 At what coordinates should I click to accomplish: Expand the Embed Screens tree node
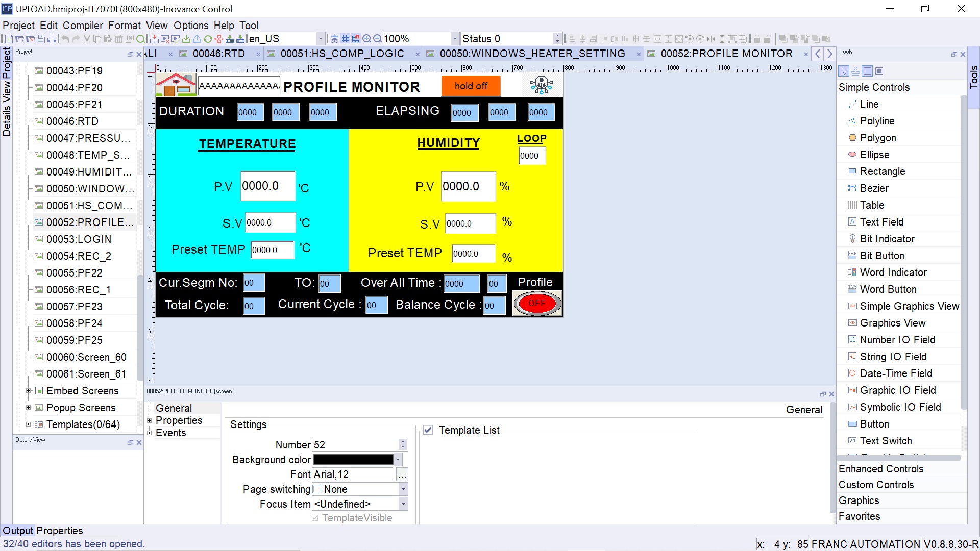click(x=29, y=391)
